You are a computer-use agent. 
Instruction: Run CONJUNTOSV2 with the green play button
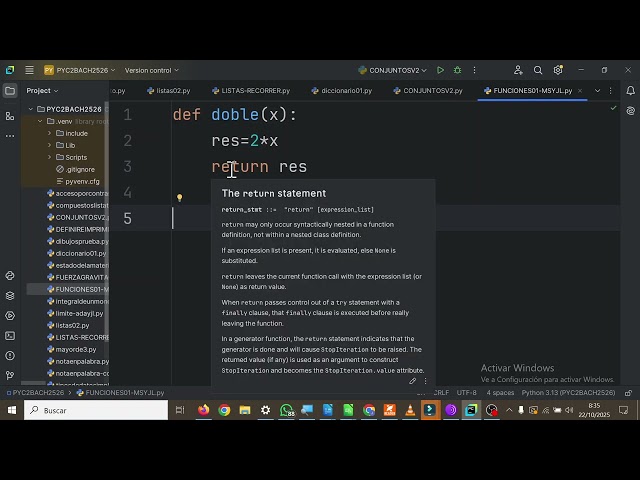pos(440,70)
